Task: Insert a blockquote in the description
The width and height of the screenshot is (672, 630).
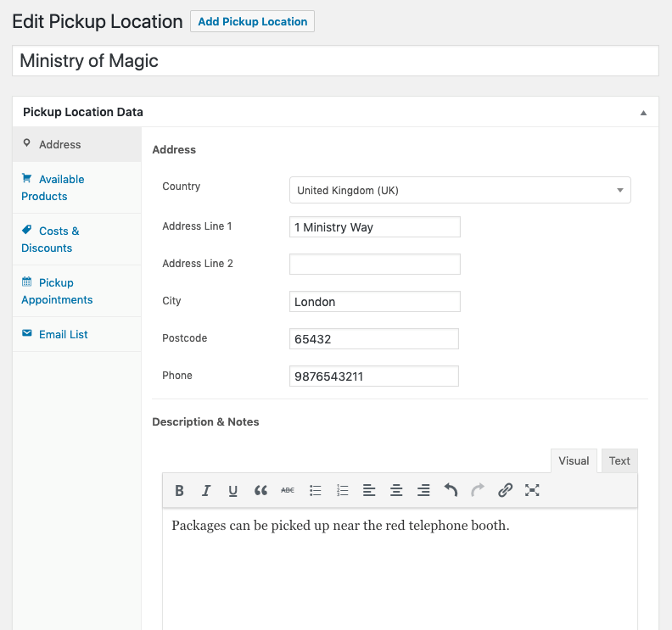Action: [260, 490]
